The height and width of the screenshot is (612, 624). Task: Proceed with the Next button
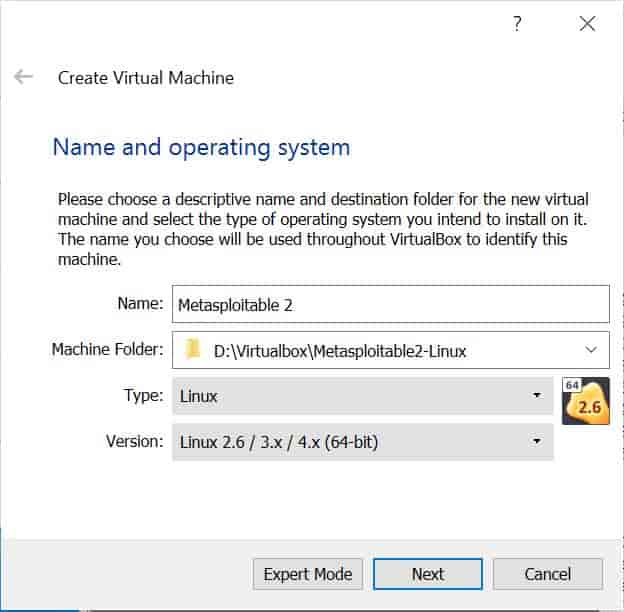(428, 574)
